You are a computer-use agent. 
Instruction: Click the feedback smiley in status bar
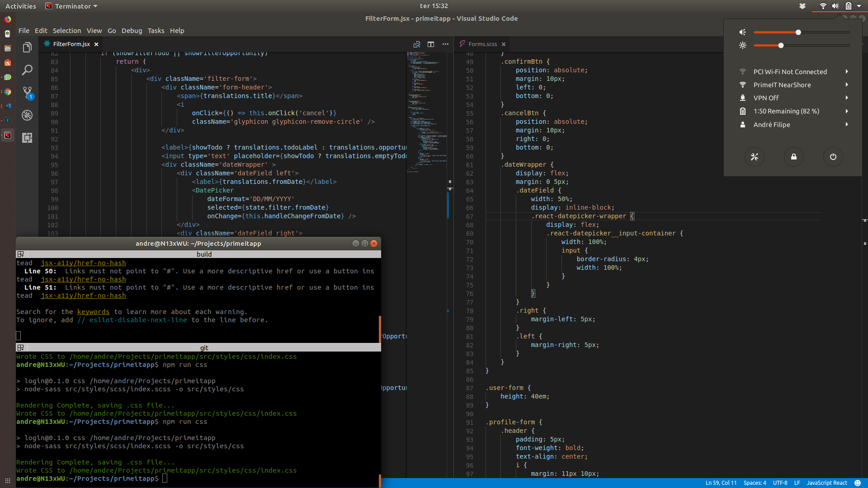[858, 483]
